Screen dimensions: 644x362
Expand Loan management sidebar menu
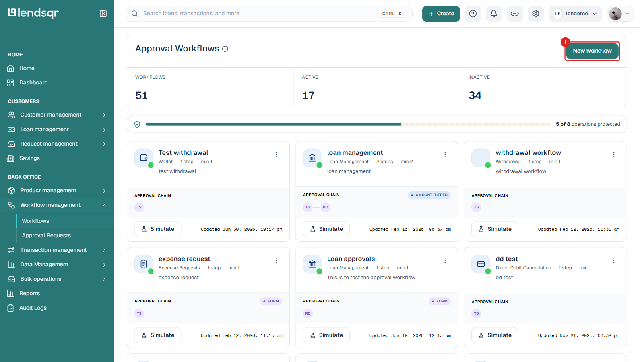tap(57, 130)
